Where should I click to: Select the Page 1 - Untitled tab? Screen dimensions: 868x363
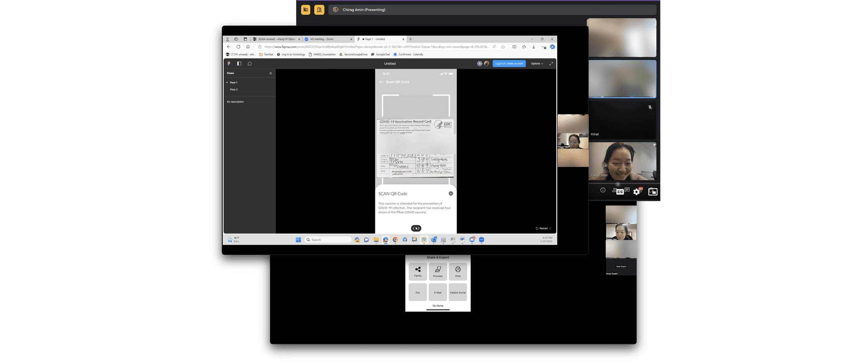(x=380, y=39)
